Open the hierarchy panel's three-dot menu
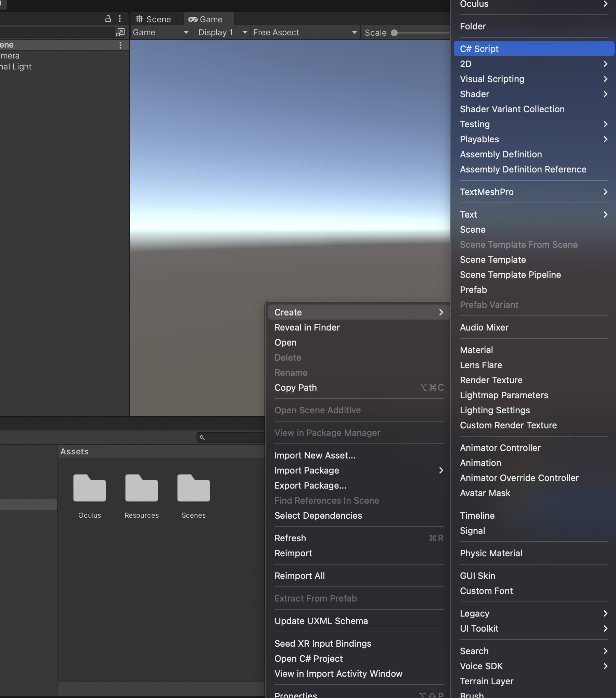The image size is (616, 698). 120,44
